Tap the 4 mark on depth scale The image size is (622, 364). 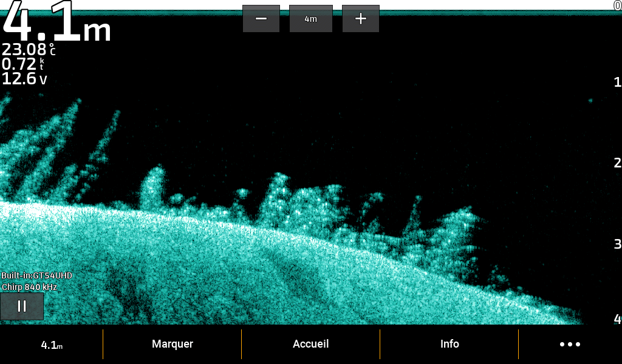[x=617, y=319]
